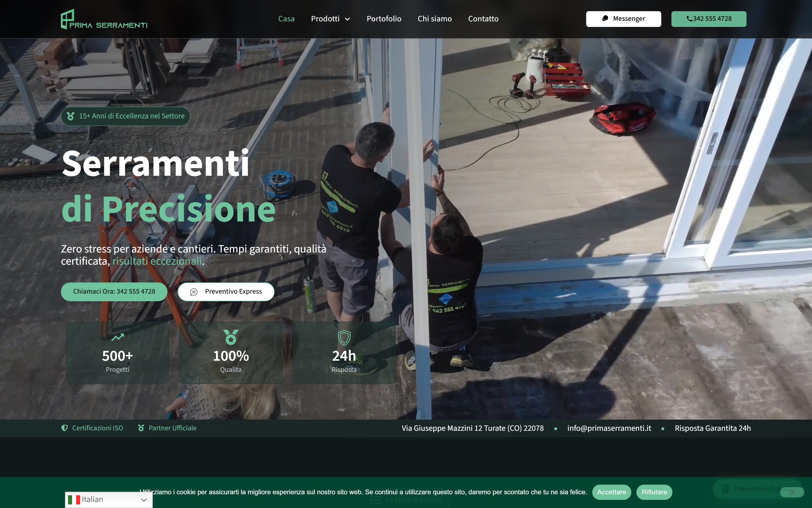Click '15+ Anni di Eccellenza nel Settore' text

coord(132,116)
